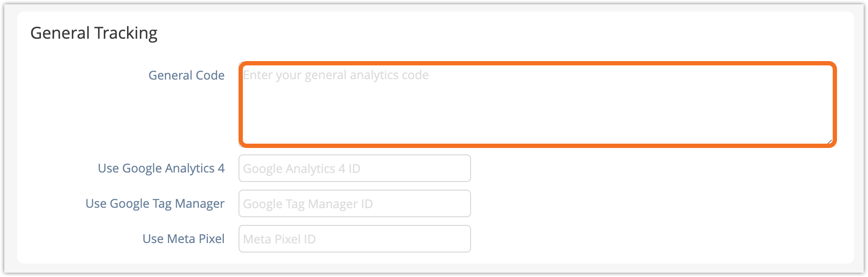The height and width of the screenshot is (277, 868).
Task: Click the "Google Tag Manager ID" placeholder text
Action: (x=308, y=204)
